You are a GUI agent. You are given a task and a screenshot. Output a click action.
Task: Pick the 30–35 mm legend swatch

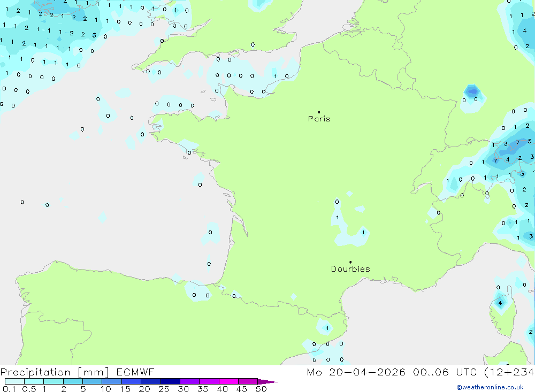tap(189, 381)
